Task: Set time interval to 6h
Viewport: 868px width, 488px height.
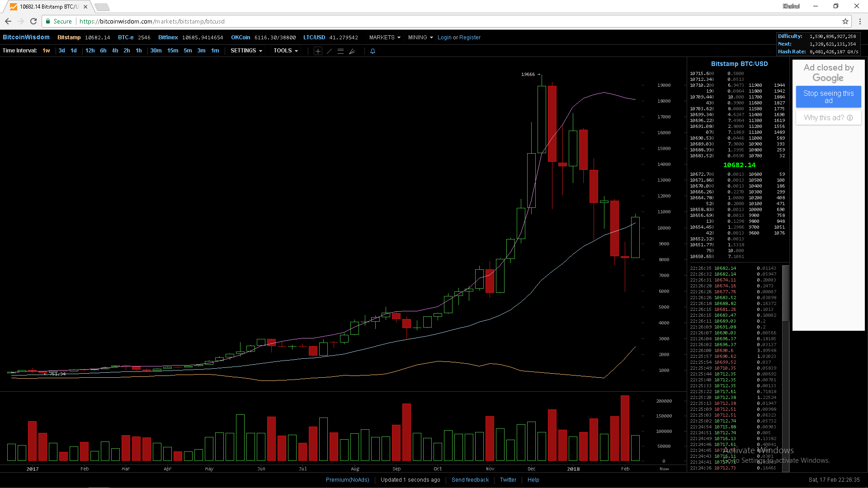Action: coord(103,51)
